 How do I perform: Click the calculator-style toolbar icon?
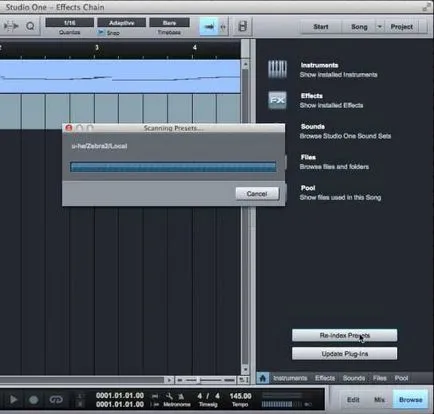click(x=243, y=26)
